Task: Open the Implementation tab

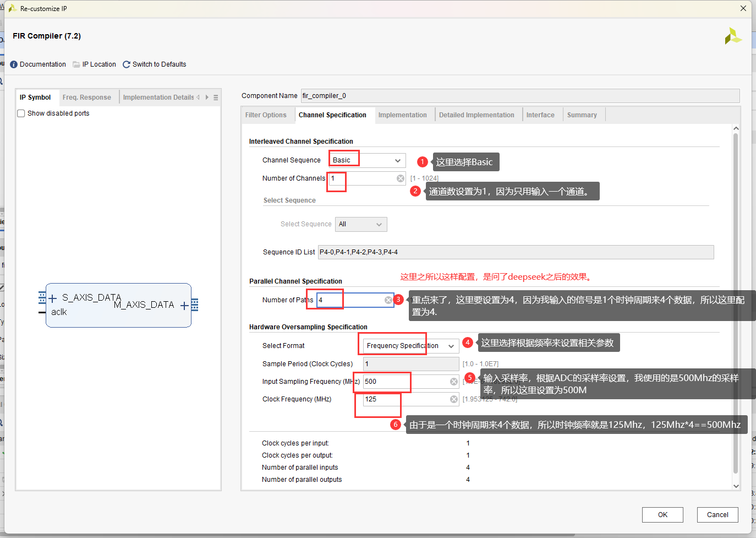Action: click(403, 115)
